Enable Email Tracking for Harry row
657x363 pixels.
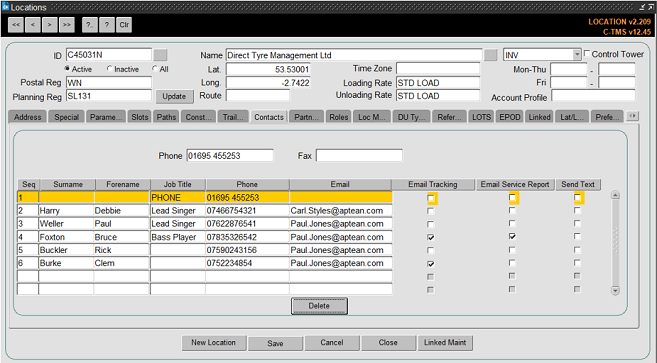pyautogui.click(x=431, y=211)
